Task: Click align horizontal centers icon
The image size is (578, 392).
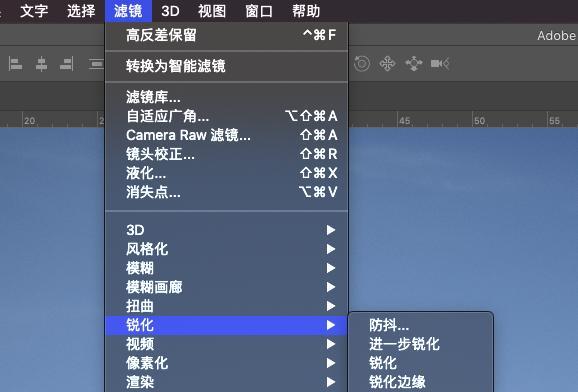Action: pos(41,64)
